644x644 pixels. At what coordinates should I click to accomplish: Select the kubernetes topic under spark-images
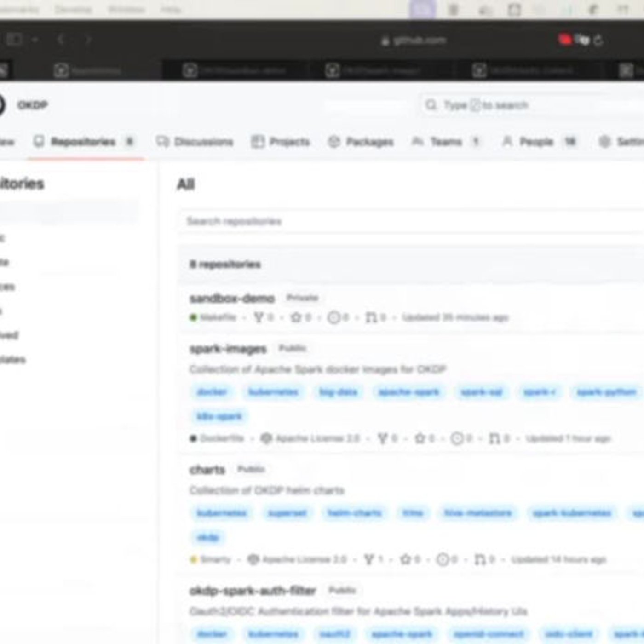273,392
